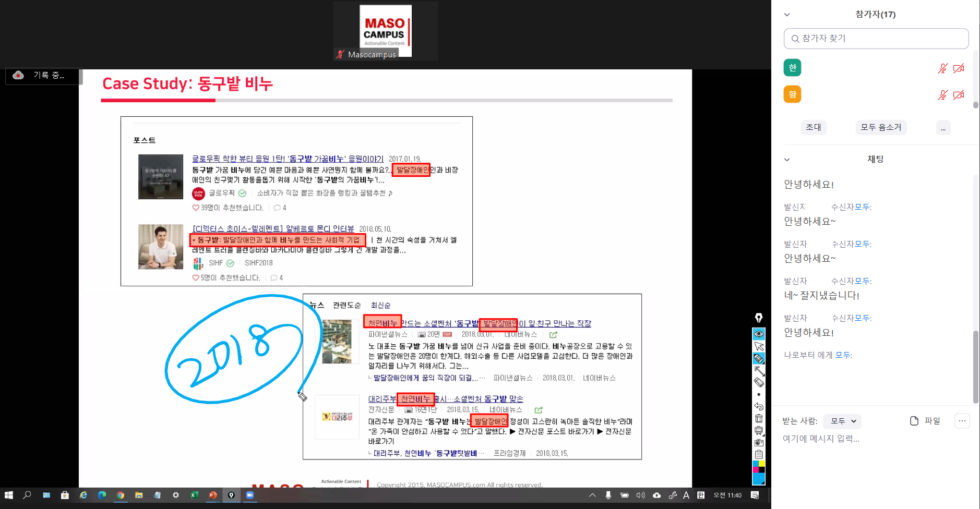This screenshot has height=509, width=980.
Task: Pick the eraser tool in annotation toolbar
Action: tap(759, 382)
